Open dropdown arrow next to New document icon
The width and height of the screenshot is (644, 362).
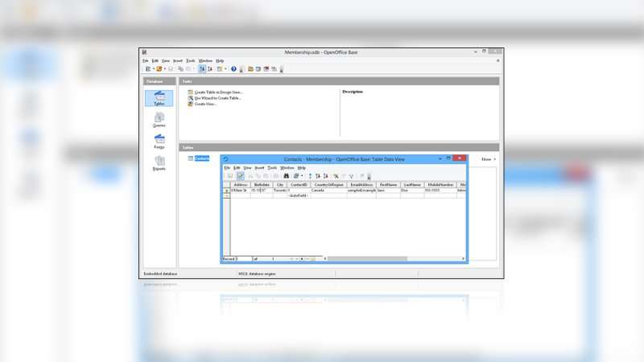click(x=153, y=69)
